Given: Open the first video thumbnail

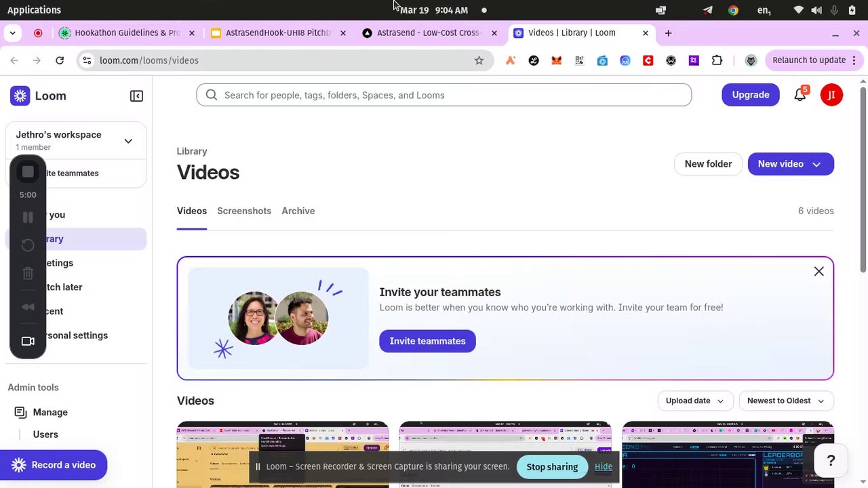Looking at the screenshot, I should 283,455.
